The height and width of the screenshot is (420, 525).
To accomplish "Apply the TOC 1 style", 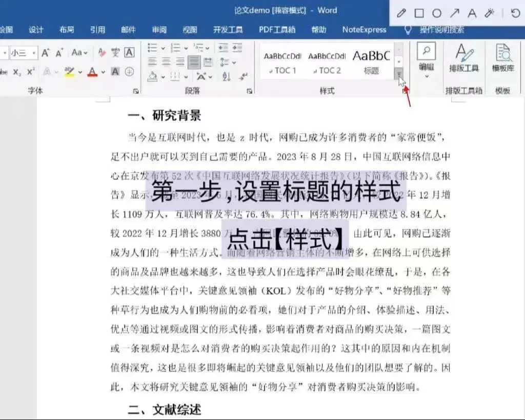I will coord(282,62).
